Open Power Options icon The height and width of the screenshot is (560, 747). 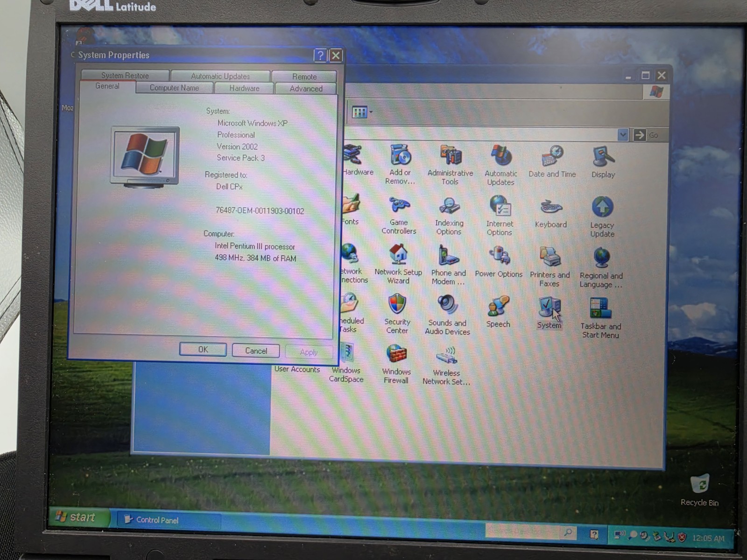[499, 262]
